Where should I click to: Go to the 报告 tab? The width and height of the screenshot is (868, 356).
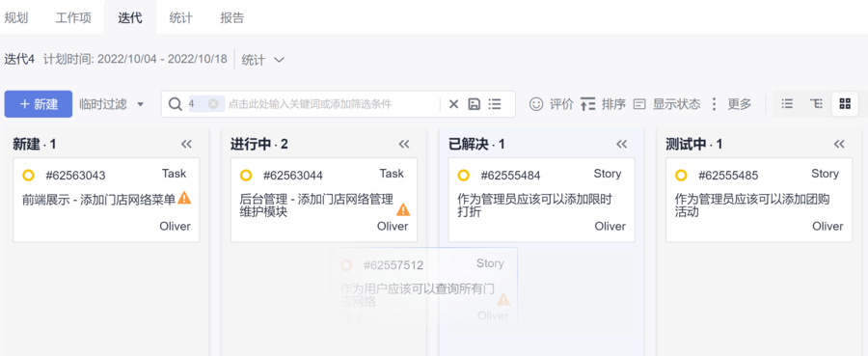231,17
